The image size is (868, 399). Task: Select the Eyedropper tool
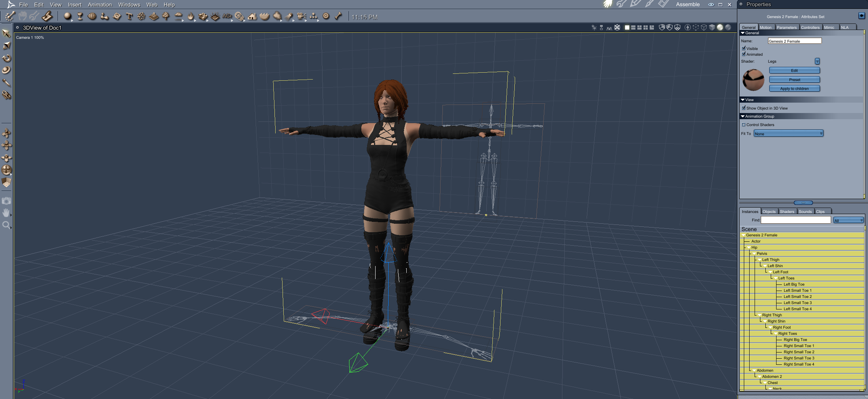[x=6, y=83]
